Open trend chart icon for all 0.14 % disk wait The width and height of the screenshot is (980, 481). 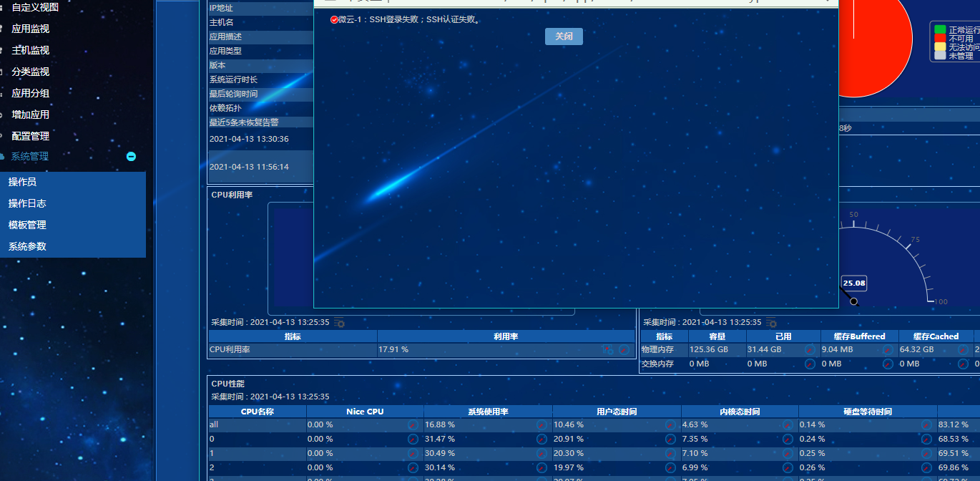click(x=926, y=424)
